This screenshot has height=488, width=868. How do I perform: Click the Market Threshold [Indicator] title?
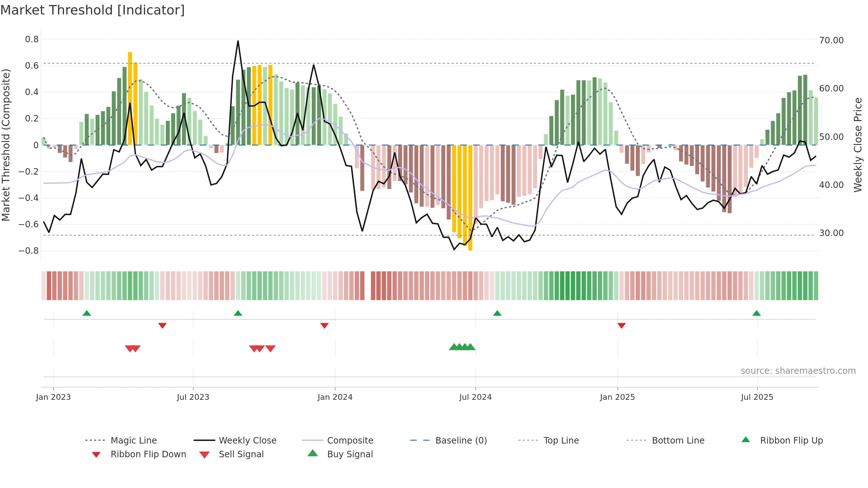[x=93, y=10]
